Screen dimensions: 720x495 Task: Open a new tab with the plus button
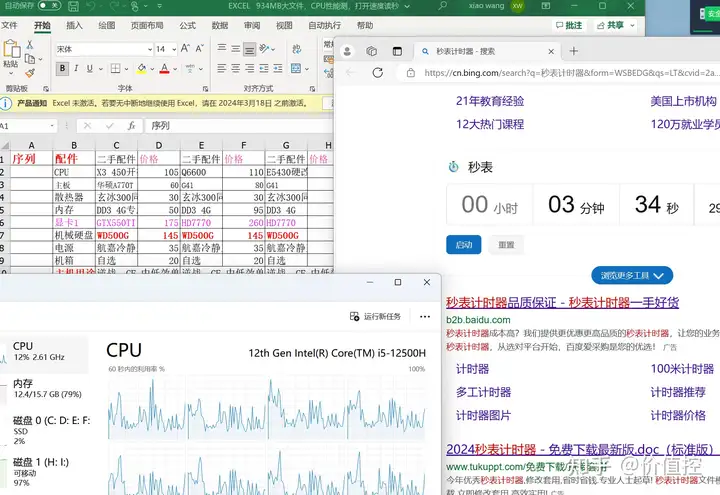tap(574, 51)
